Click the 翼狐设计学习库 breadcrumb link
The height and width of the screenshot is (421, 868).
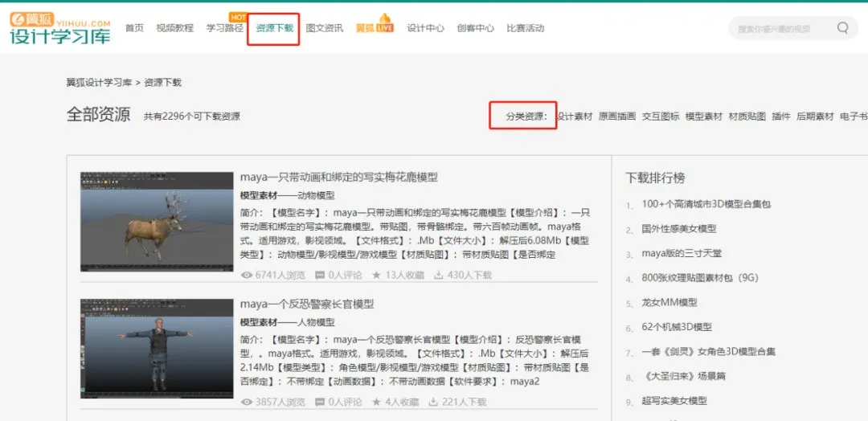[x=99, y=83]
